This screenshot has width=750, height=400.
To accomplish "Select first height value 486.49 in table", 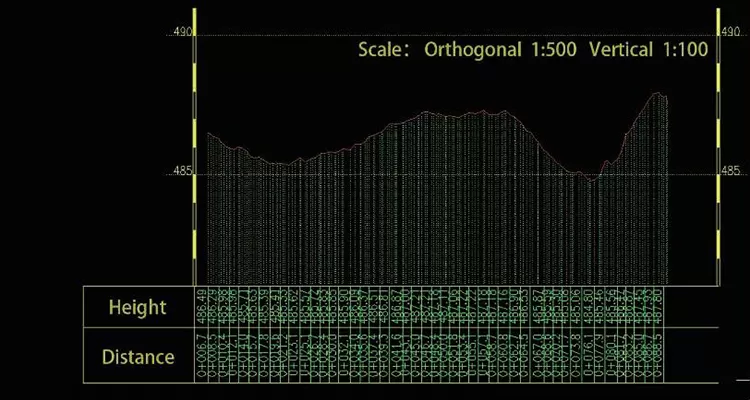I will click(204, 307).
